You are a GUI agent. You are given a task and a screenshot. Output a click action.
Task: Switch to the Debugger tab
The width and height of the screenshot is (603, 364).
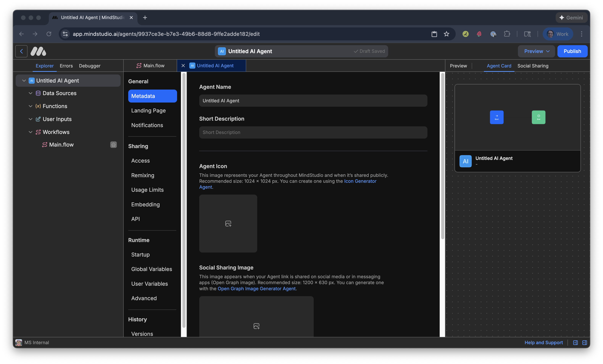point(89,66)
